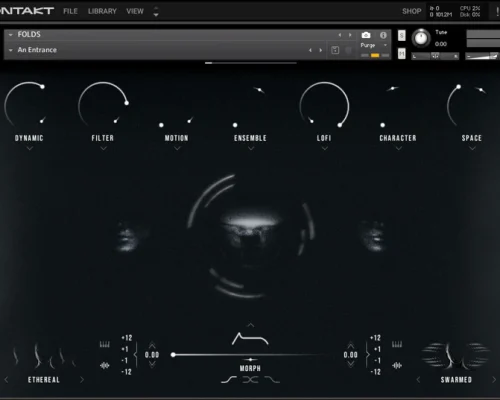The image size is (500, 400).
Task: Set right layer tuning to -12
Action: coord(375,372)
